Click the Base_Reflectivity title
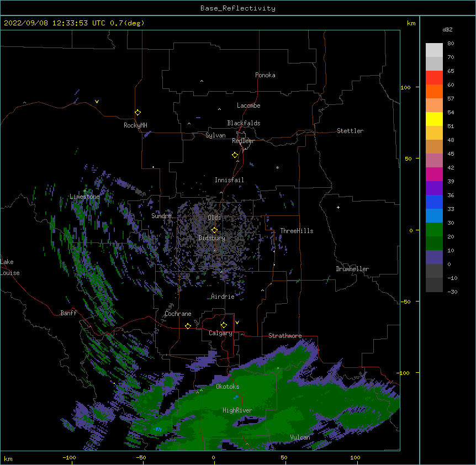This screenshot has height=465, width=476. 238,8
